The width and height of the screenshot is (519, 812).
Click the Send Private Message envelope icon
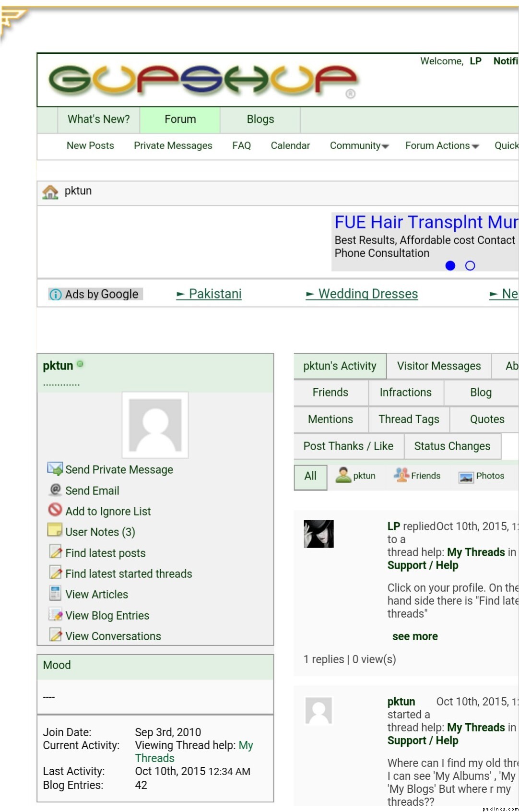pos(55,469)
